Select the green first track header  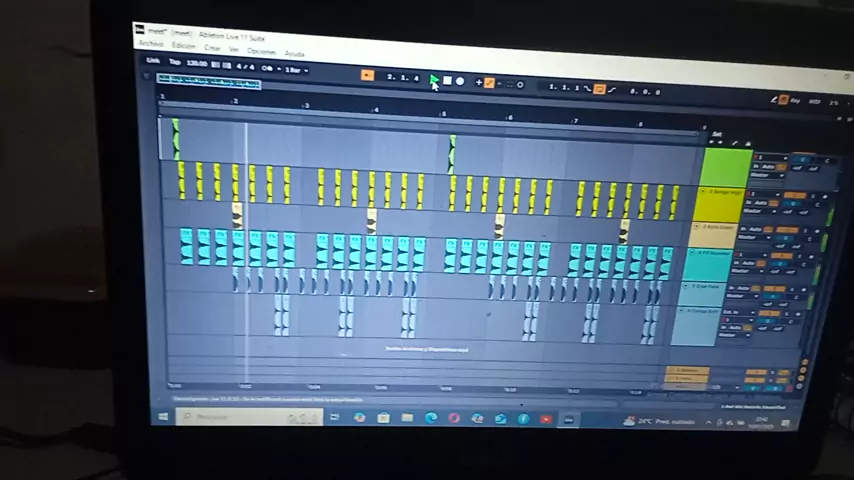[x=726, y=165]
